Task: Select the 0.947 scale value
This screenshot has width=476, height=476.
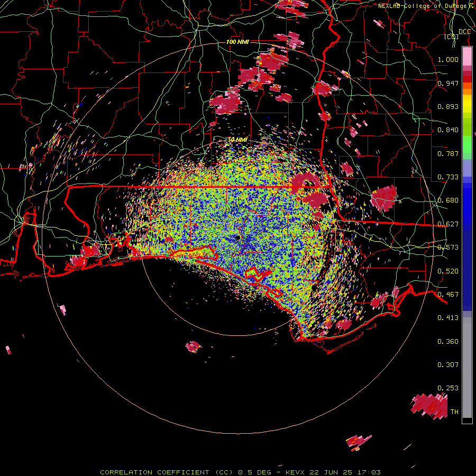Action: 448,83
